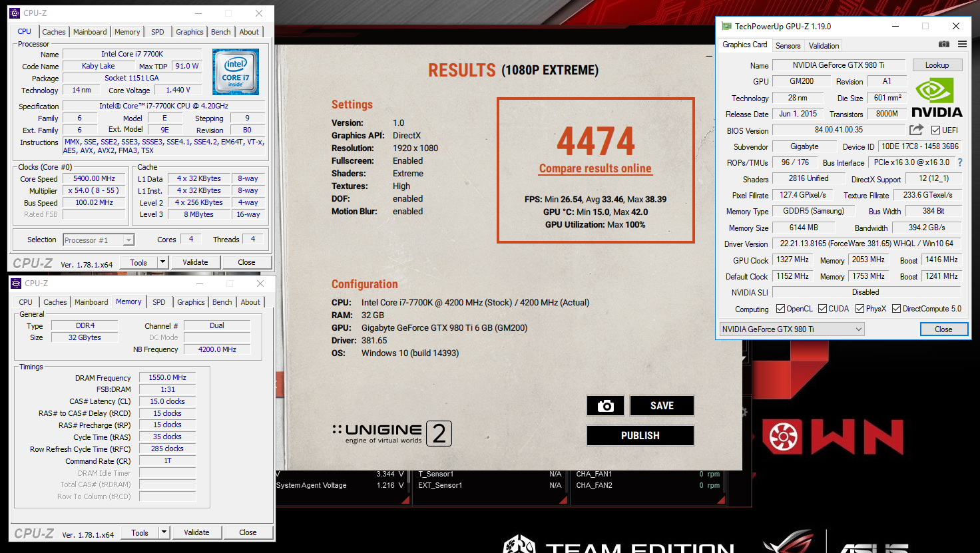The width and height of the screenshot is (980, 553).
Task: Click the DRAM Frequency value 1550.0 MHz
Action: coord(168,377)
